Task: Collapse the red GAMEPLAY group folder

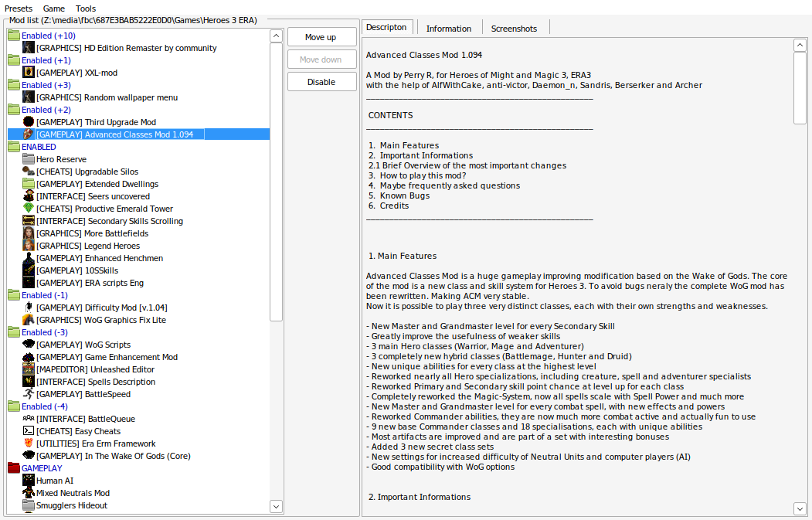Action: tap(14, 468)
